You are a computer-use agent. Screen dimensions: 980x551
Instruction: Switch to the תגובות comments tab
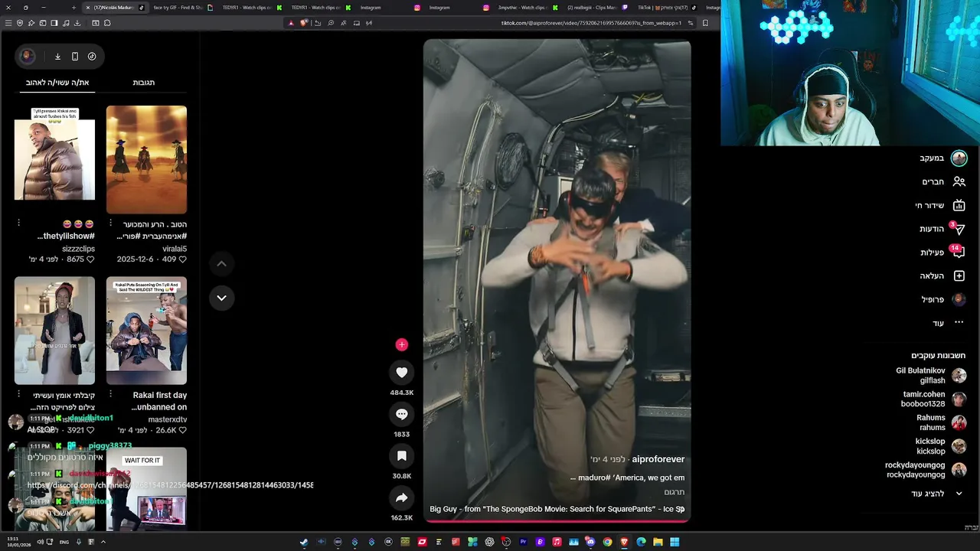144,83
